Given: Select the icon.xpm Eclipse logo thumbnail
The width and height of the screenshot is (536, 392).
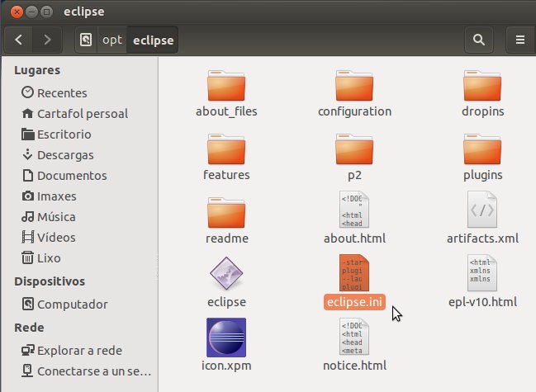Looking at the screenshot, I should click(226, 338).
